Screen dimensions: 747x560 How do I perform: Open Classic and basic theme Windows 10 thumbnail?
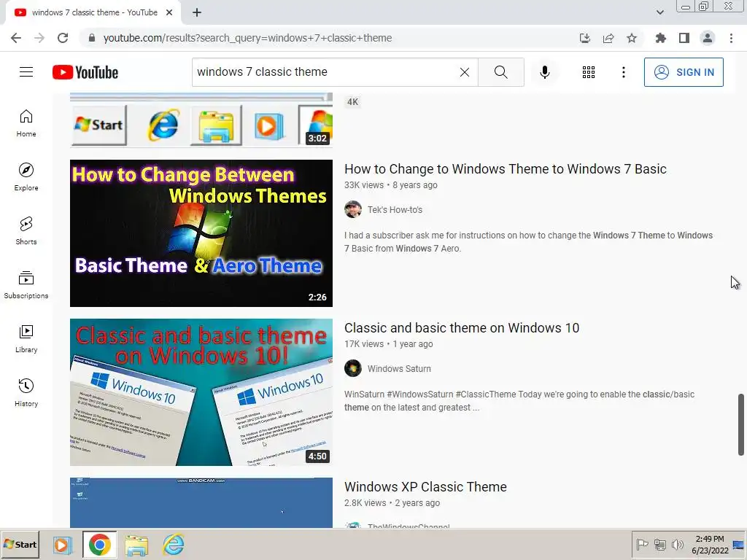[201, 392]
